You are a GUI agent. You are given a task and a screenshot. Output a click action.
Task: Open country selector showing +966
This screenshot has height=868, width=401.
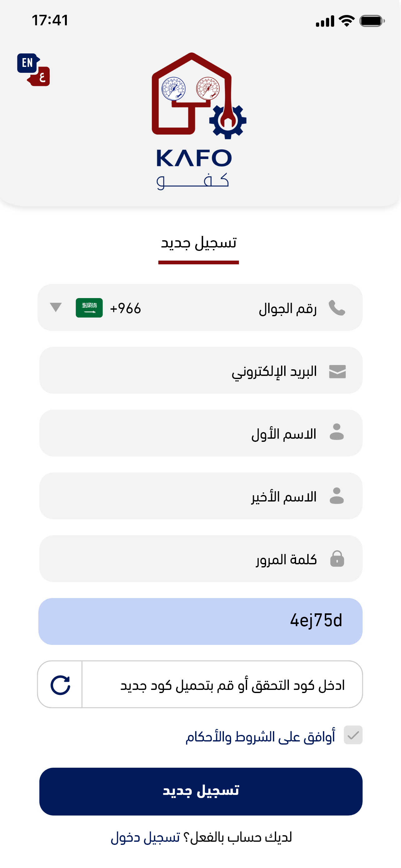[125, 308]
